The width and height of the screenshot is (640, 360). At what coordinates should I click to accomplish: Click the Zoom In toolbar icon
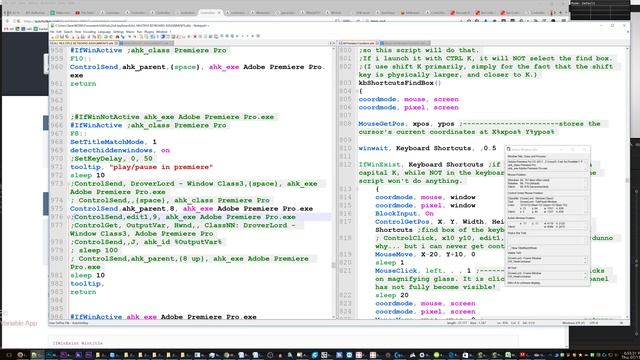click(x=129, y=36)
